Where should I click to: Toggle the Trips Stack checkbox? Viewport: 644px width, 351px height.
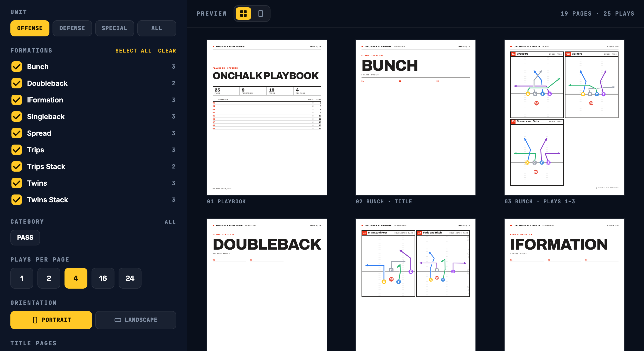pos(17,166)
